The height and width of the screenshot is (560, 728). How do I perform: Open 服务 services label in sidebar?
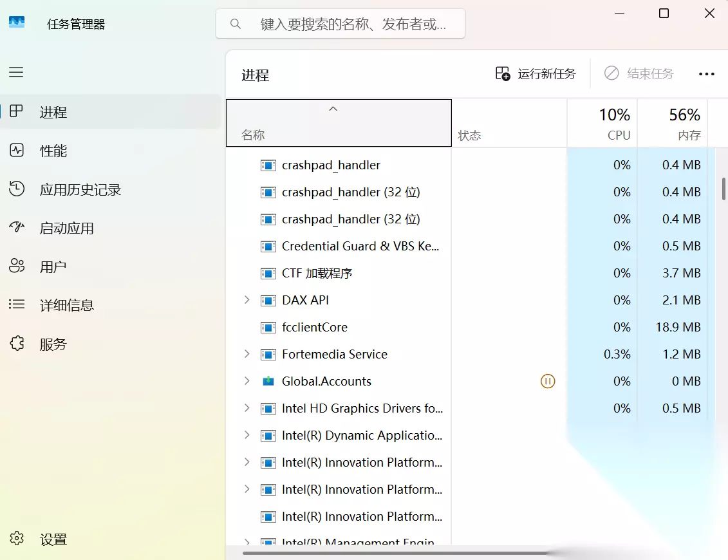(x=53, y=344)
